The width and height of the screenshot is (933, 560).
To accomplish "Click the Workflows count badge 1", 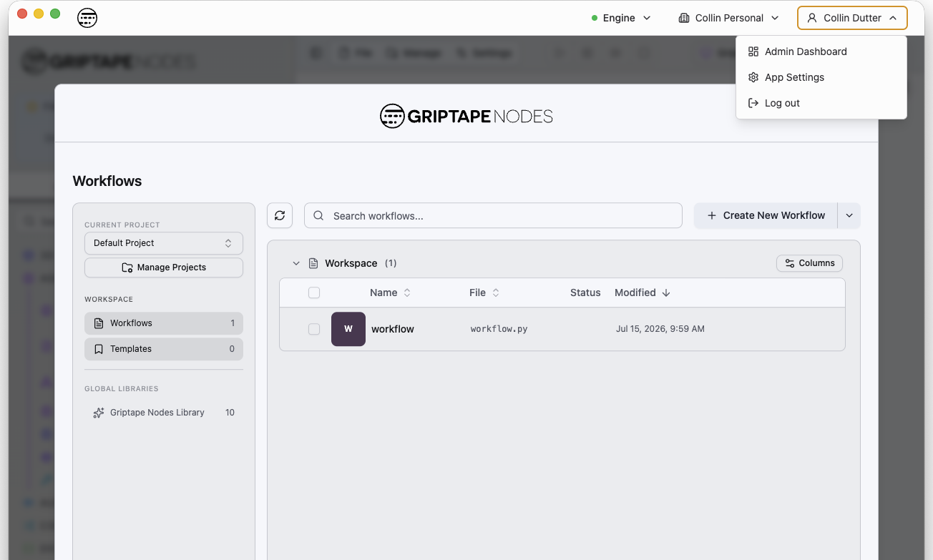I will 233,323.
